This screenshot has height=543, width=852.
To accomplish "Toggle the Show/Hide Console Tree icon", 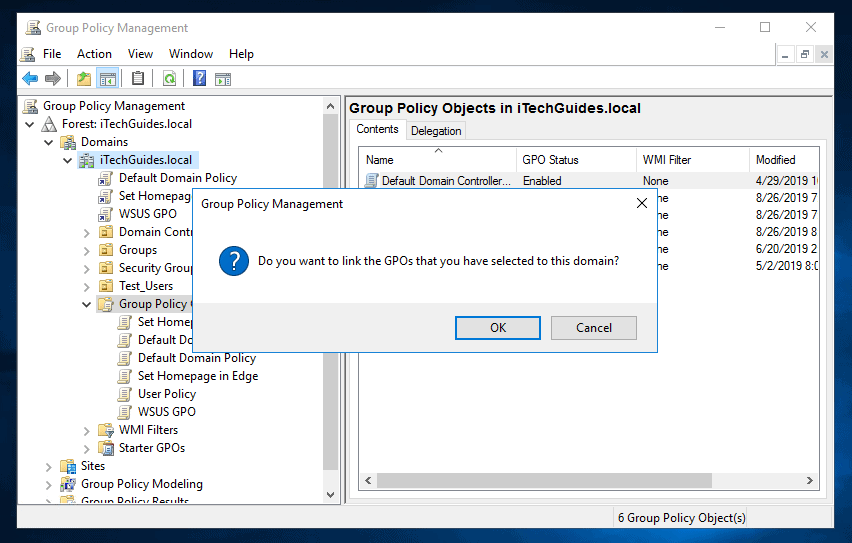I will click(x=108, y=79).
